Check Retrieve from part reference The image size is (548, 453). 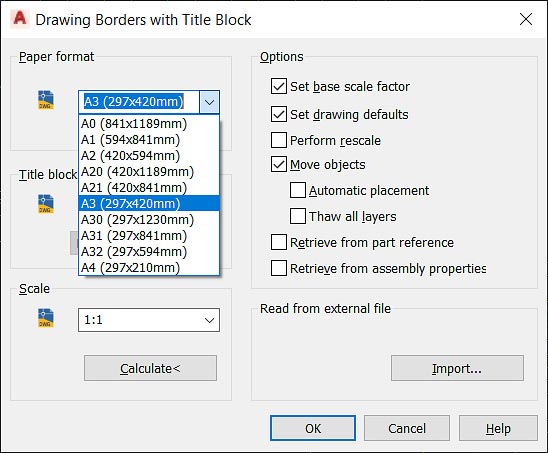[x=279, y=242]
